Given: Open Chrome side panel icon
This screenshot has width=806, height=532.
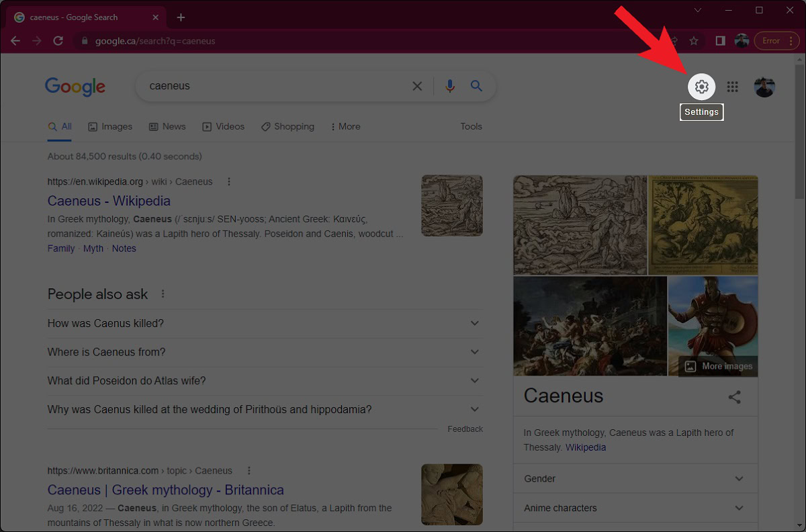Looking at the screenshot, I should click(720, 41).
